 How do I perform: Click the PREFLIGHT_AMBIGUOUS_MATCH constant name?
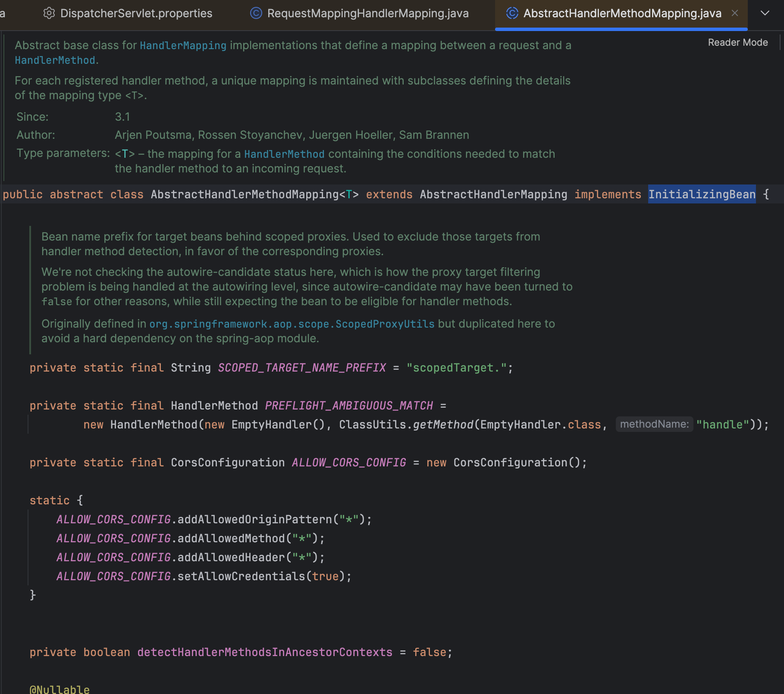point(349,406)
